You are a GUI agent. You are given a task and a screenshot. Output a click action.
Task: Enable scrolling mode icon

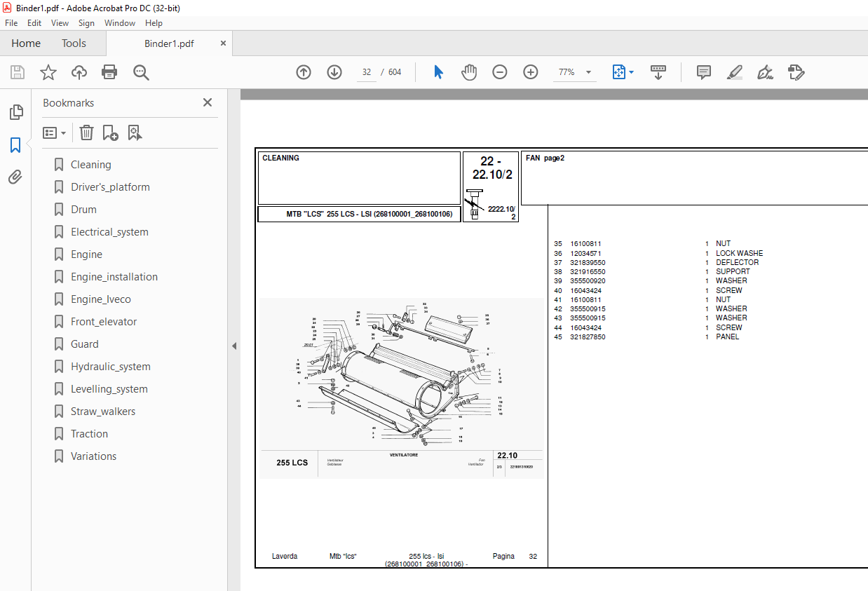point(658,72)
